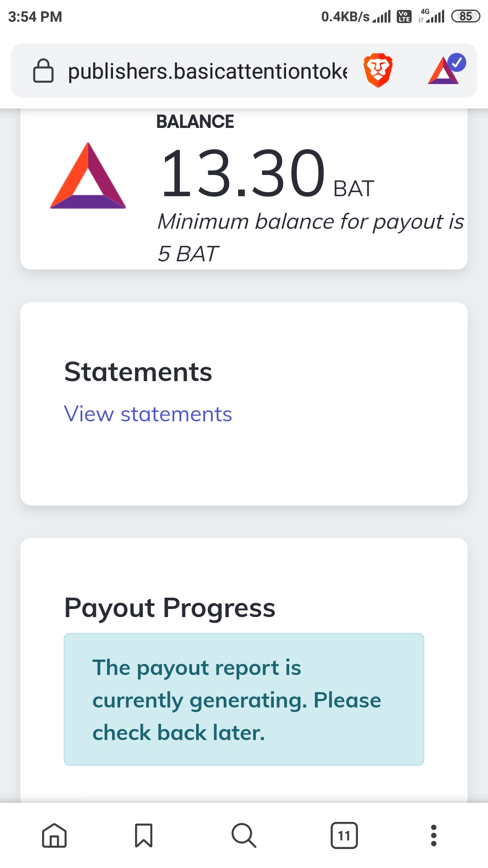Tap the BAT triangle logo beside balance

pos(88,177)
